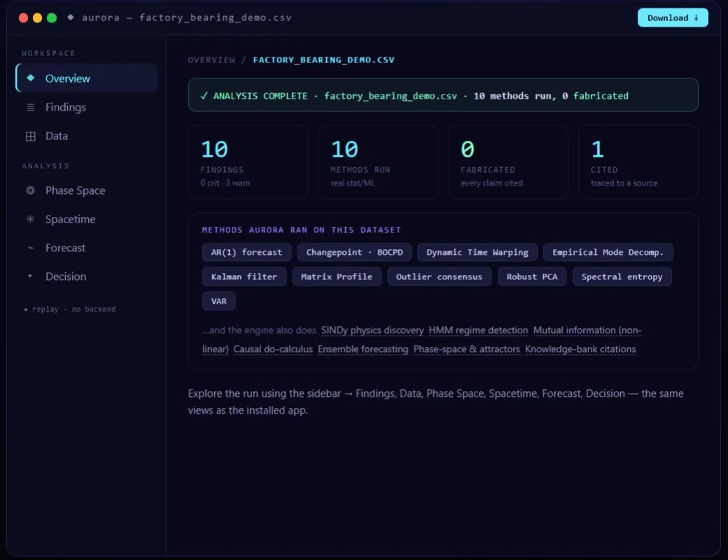The image size is (728, 560).
Task: Click the aurora diamond logo in title bar
Action: tap(71, 17)
